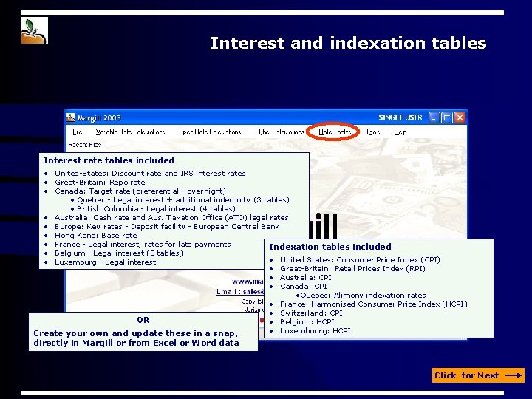Click 'United States: Consumer Price Index (CPI)'
Viewport: 532px width, 399px height.
point(360,260)
